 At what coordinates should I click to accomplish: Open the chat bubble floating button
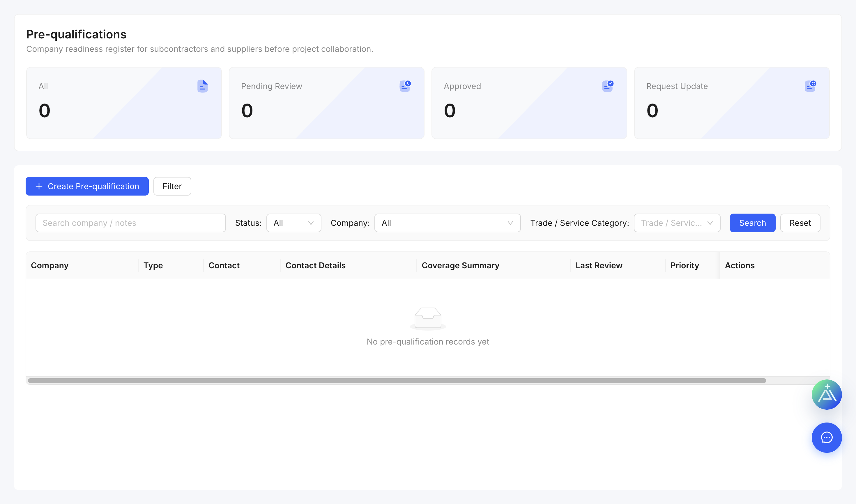826,437
